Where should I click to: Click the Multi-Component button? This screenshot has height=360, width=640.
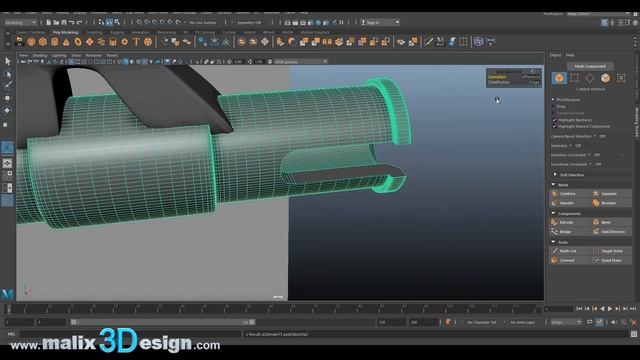590,66
